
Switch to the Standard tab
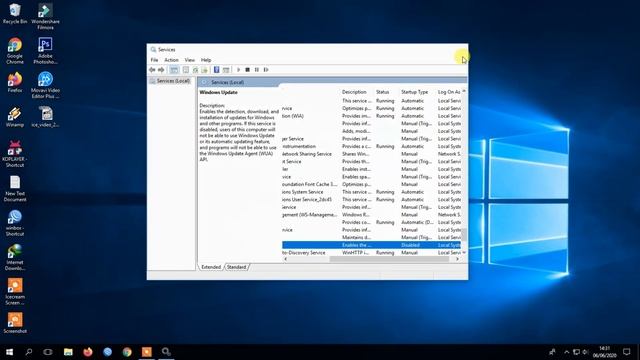[x=236, y=267]
